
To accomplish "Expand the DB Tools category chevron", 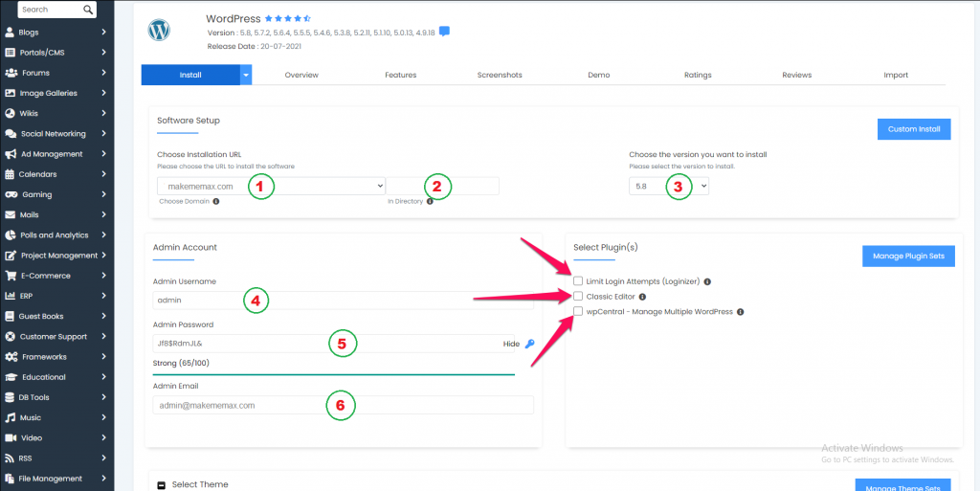I will click(x=103, y=397).
